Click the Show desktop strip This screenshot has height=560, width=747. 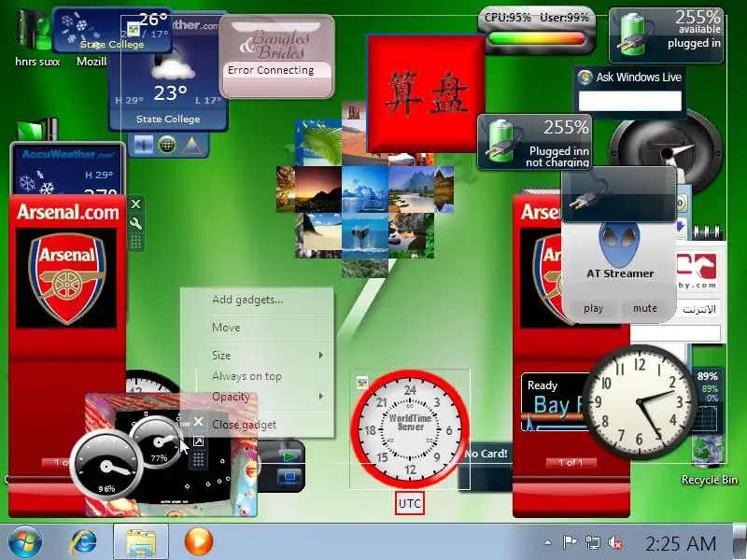coord(739,542)
